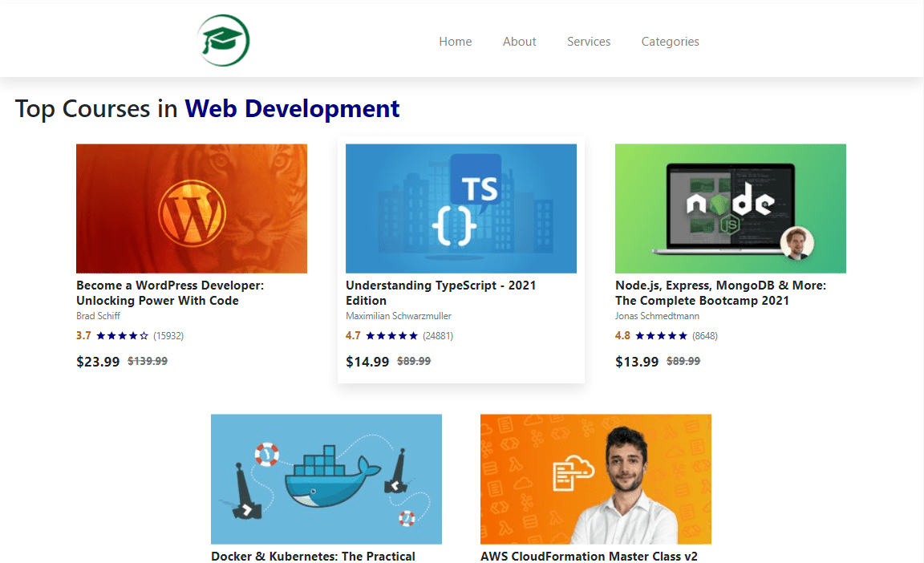Open the Services menu item

[x=588, y=42]
